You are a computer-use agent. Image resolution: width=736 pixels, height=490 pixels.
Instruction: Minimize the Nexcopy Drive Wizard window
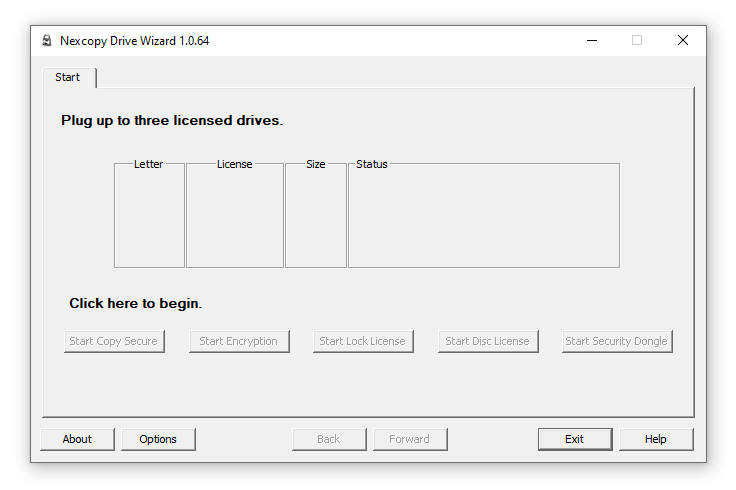pyautogui.click(x=591, y=41)
